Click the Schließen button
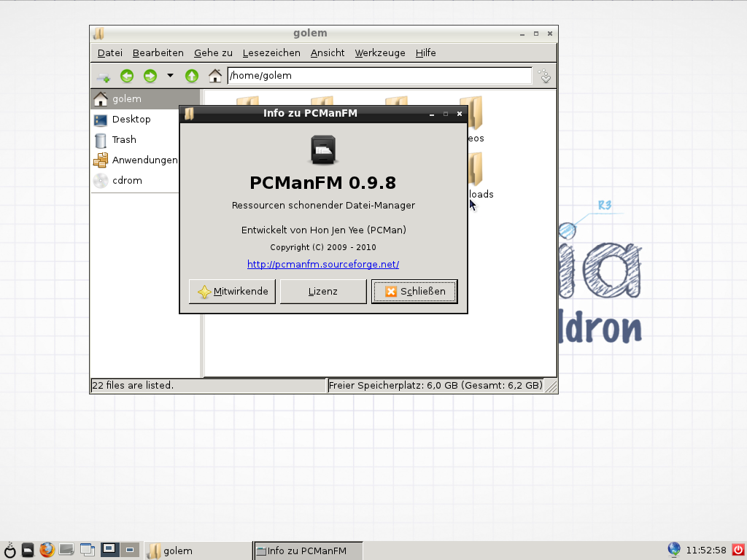747x560 pixels. coord(414,292)
